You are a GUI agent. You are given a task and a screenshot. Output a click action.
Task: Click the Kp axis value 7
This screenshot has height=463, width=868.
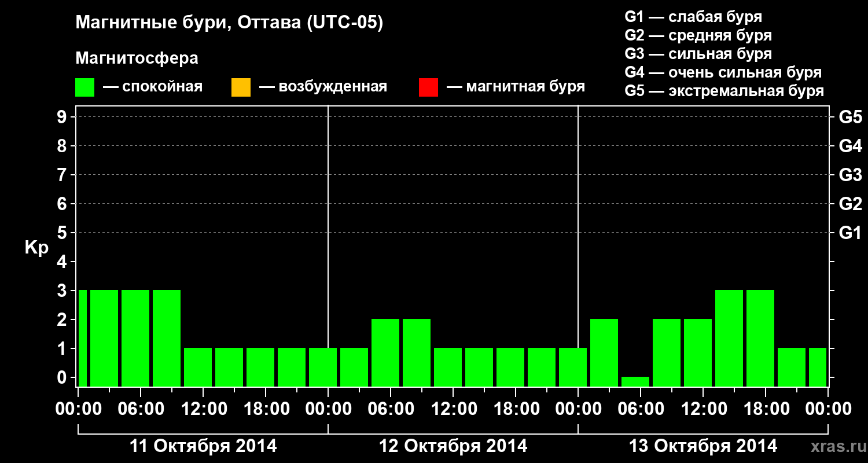click(x=63, y=175)
